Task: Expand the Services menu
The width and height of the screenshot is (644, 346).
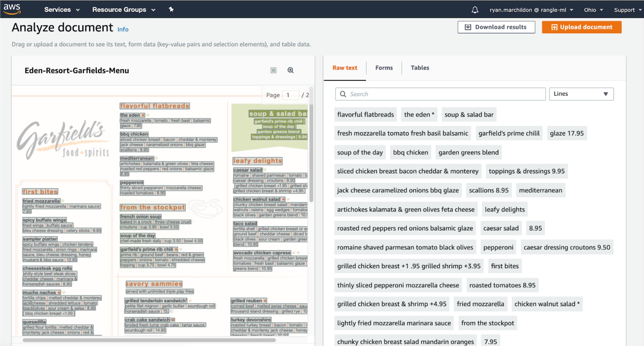Action: pyautogui.click(x=62, y=10)
